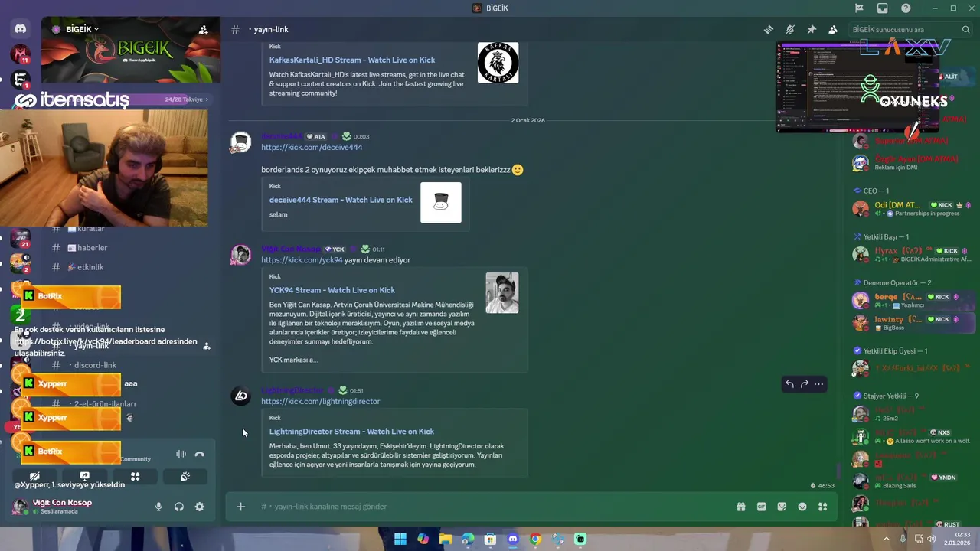Click the yayın-link message input field
980x551 pixels.
point(490,507)
